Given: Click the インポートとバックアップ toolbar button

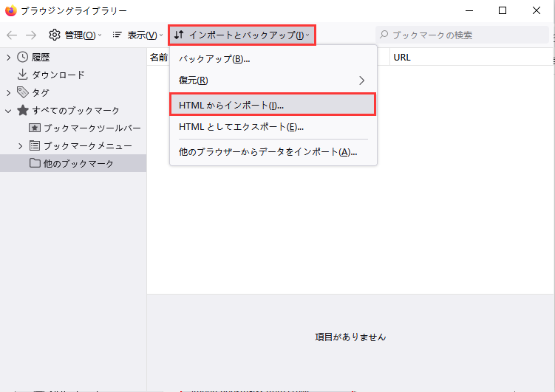Looking at the screenshot, I should (x=242, y=35).
